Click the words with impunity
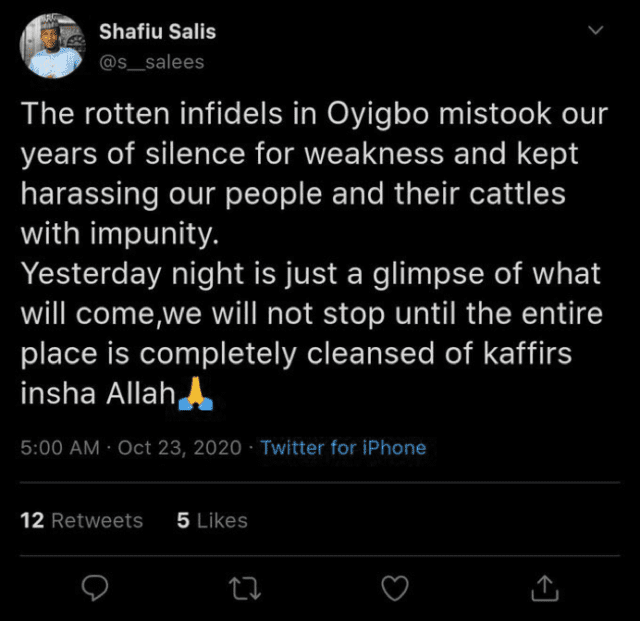Image resolution: width=640 pixels, height=621 pixels. tap(120, 235)
